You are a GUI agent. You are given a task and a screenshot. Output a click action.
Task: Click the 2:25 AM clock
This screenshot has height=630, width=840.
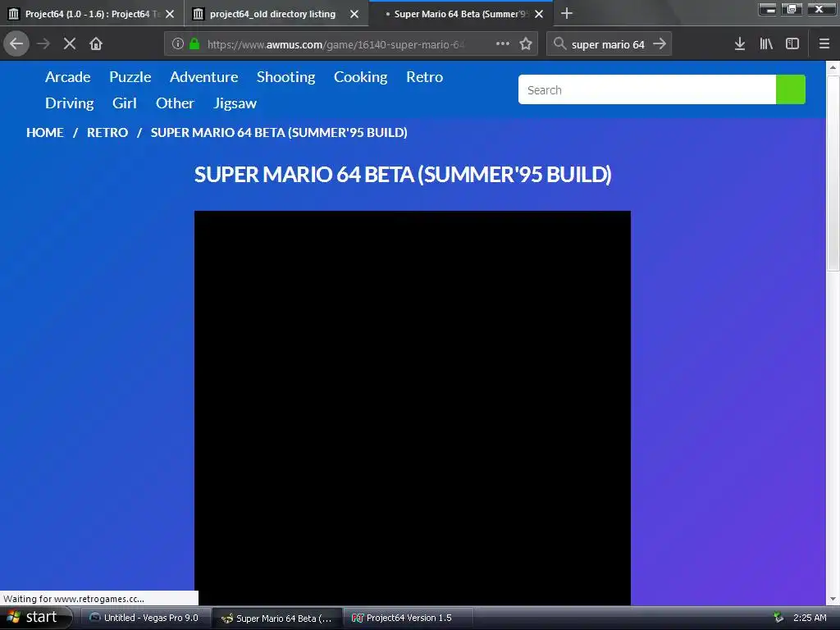(810, 618)
